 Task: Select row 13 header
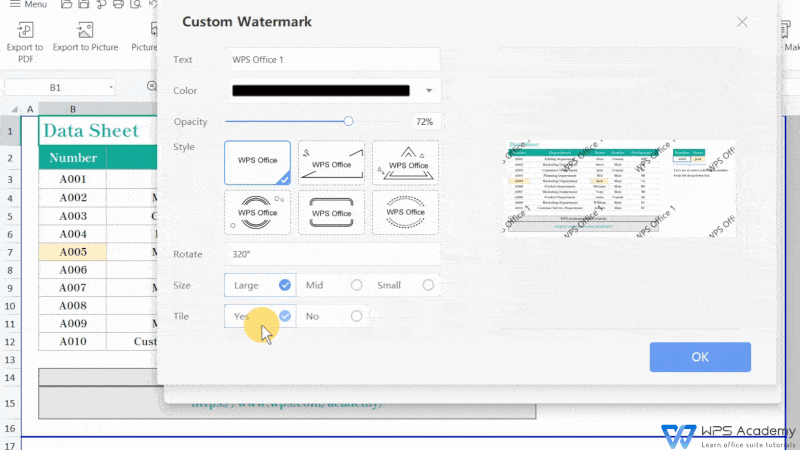[10, 360]
